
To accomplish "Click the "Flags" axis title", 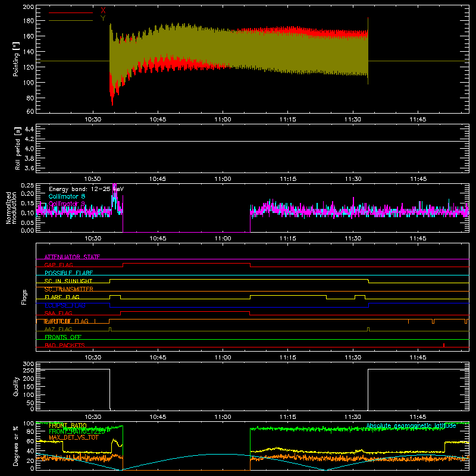I will pos(24,297).
